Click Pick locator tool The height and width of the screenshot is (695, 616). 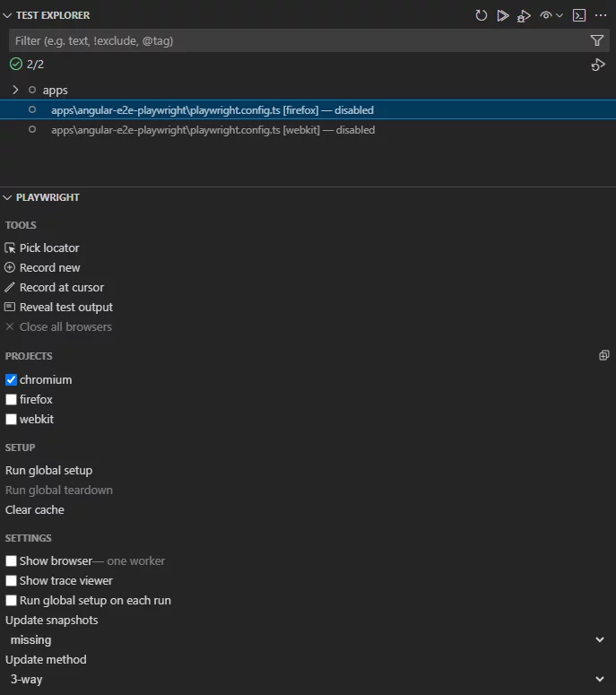(49, 248)
